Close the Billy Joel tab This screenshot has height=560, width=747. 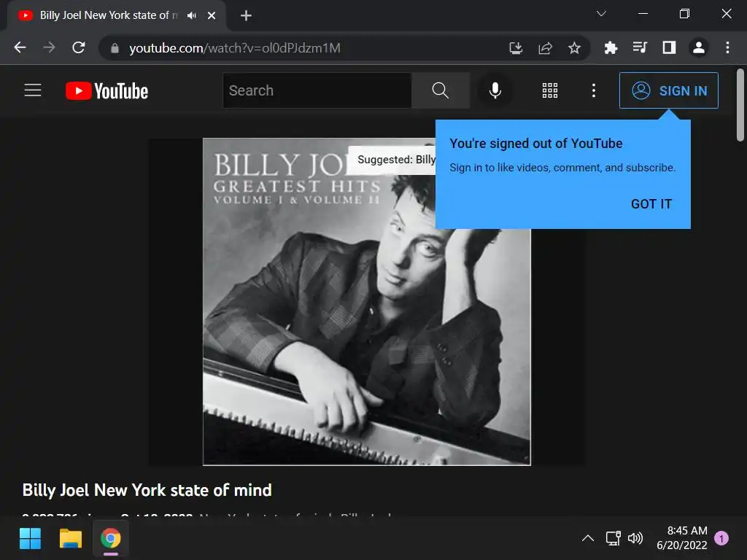(212, 16)
